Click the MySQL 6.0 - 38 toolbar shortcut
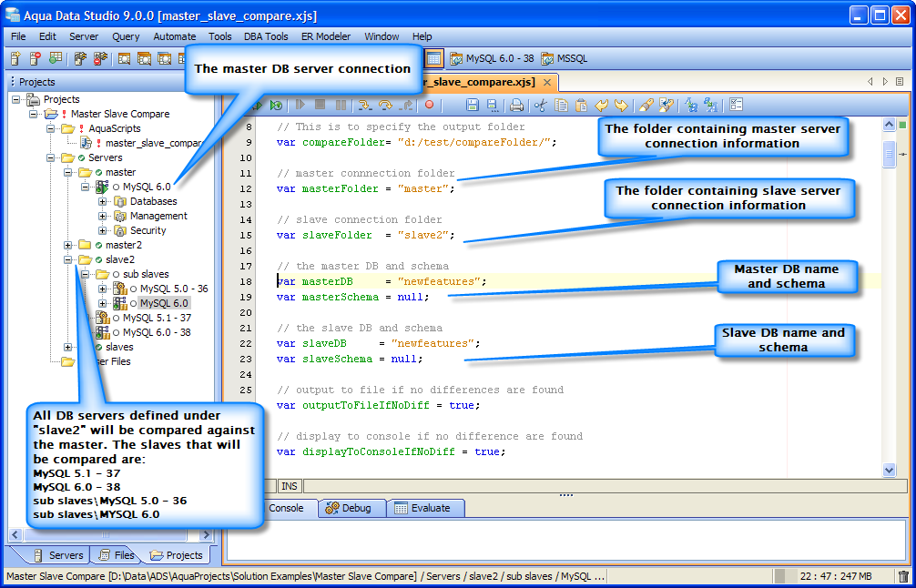The height and width of the screenshot is (588, 916). pos(492,58)
